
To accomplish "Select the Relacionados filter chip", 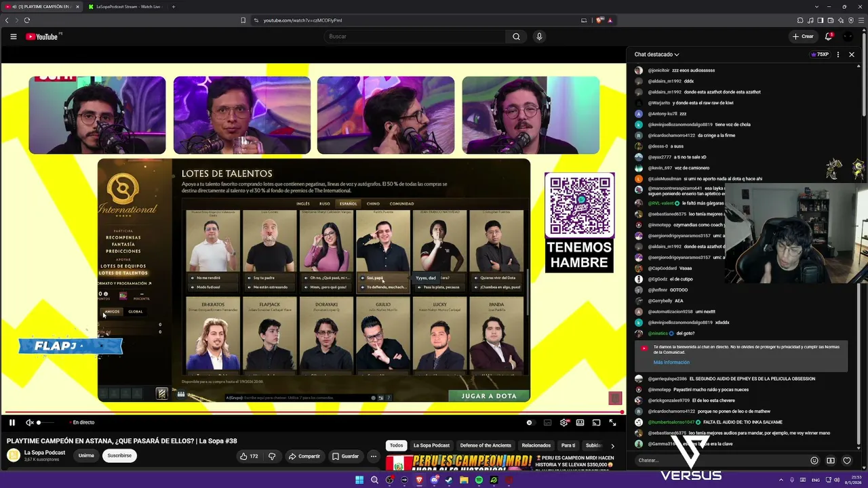I will click(x=536, y=445).
